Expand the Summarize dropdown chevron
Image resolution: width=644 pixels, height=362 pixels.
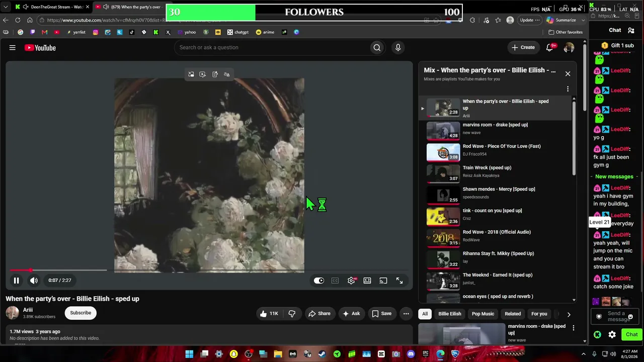[584, 20]
